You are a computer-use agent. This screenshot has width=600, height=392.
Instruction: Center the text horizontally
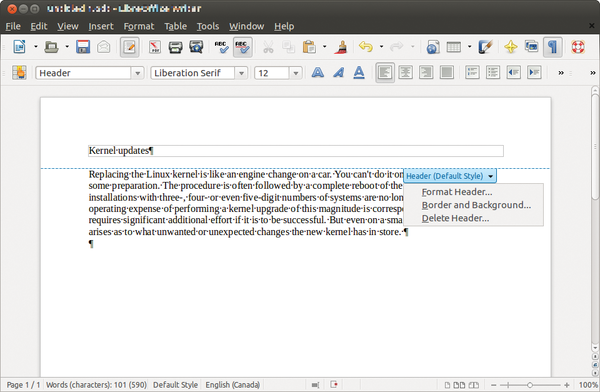click(406, 72)
